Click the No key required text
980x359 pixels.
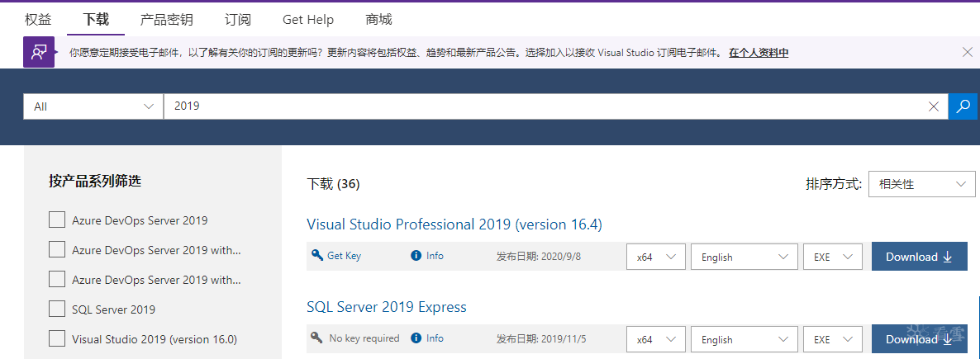(364, 338)
